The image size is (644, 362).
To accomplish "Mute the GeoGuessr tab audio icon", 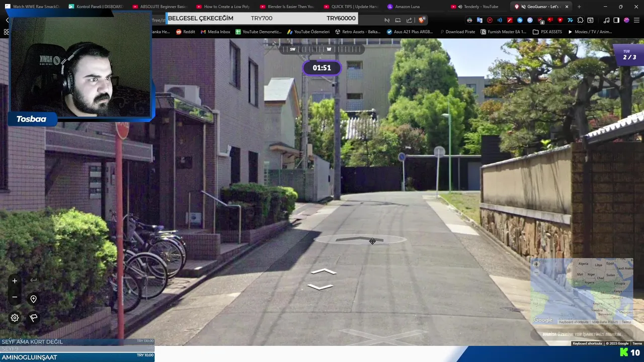I will [x=523, y=7].
